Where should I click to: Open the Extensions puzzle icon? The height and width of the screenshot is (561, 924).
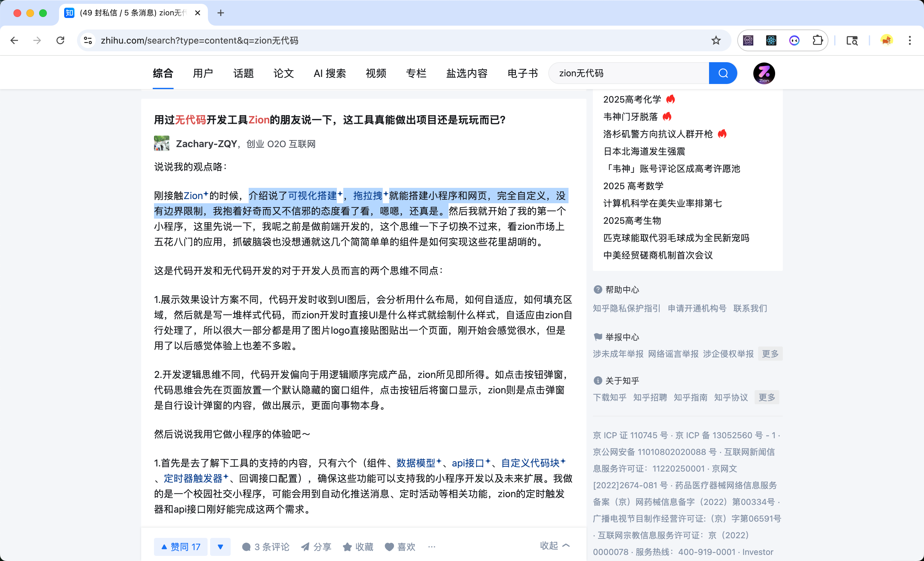[x=817, y=40]
